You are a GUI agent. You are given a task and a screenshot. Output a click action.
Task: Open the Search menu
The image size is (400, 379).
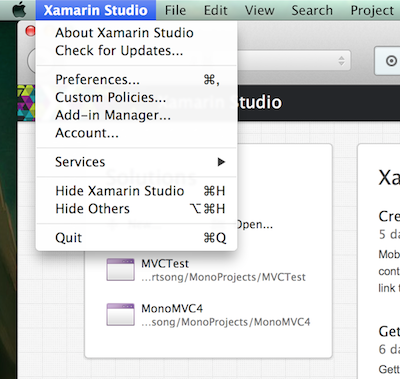click(x=312, y=10)
